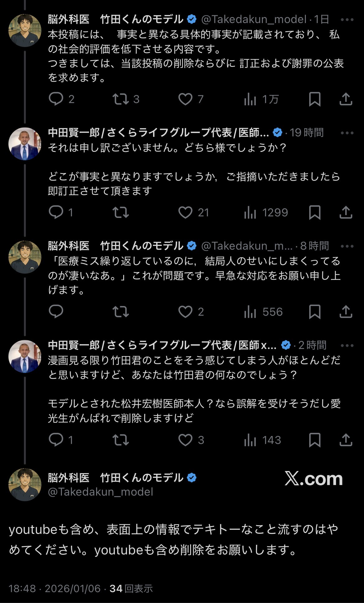Image resolution: width=364 pixels, height=603 pixels.
Task: Open @Takedakun_model handle in main tweet
Action: (100, 492)
